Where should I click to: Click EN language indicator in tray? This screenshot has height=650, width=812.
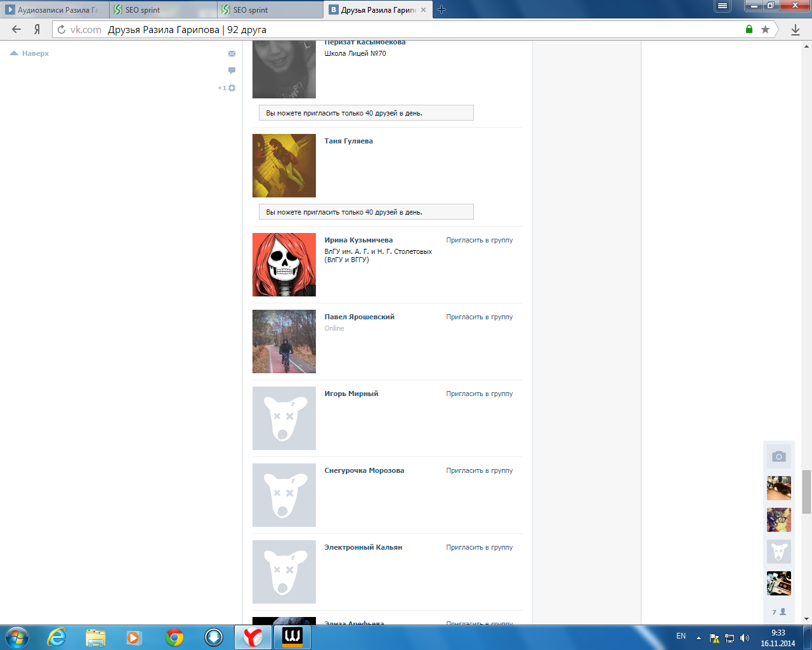point(681,636)
